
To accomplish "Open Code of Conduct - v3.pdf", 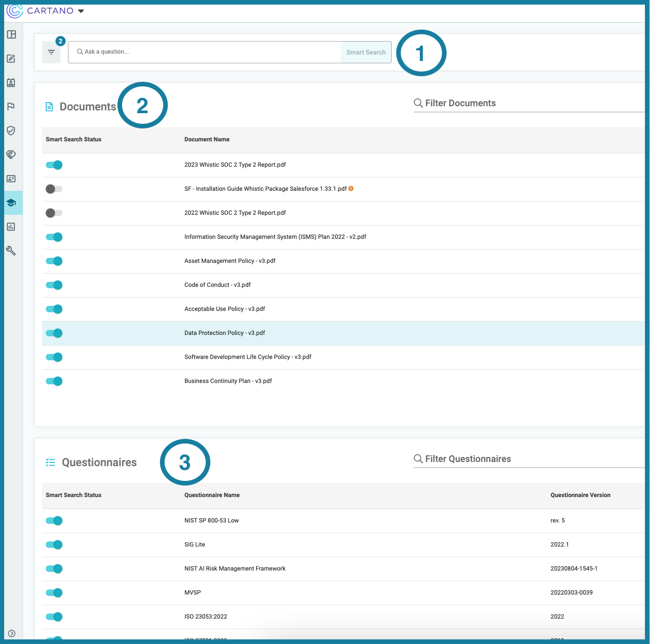I will click(x=217, y=285).
